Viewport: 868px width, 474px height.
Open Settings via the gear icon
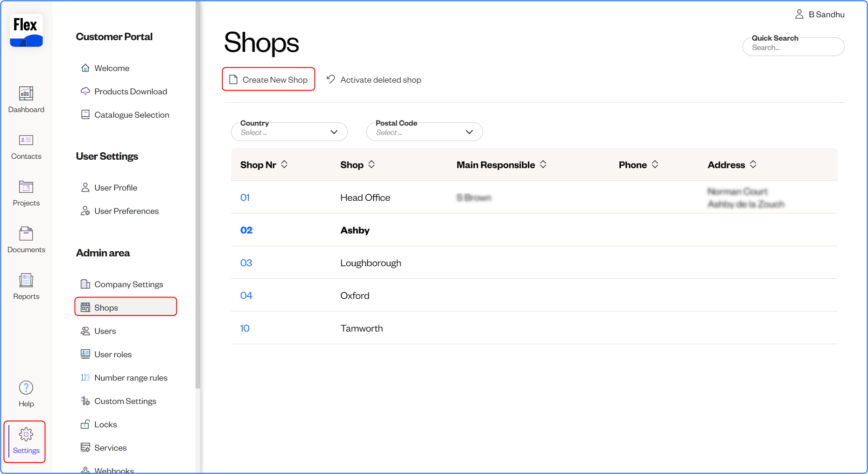tap(26, 440)
